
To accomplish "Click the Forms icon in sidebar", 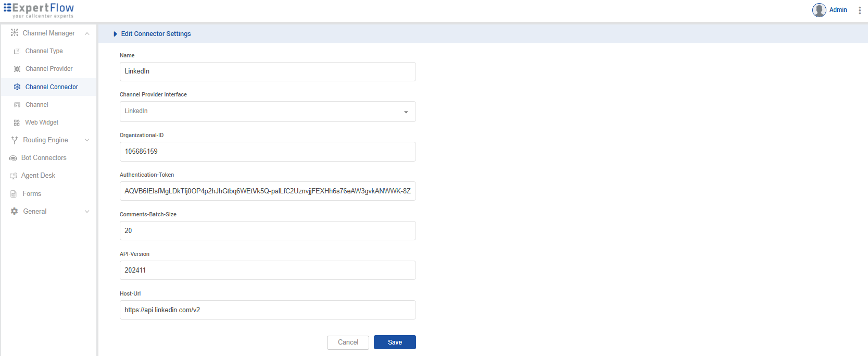I will 14,194.
